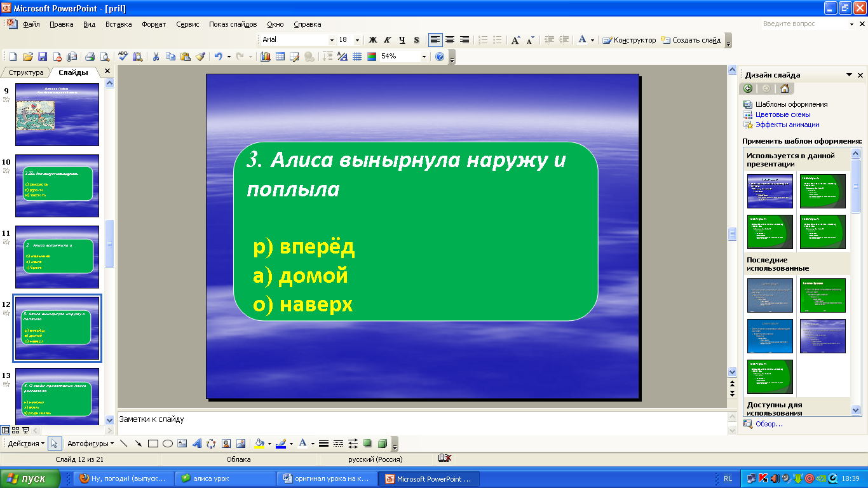
Task: Select the Oval drawing tool
Action: tap(168, 444)
